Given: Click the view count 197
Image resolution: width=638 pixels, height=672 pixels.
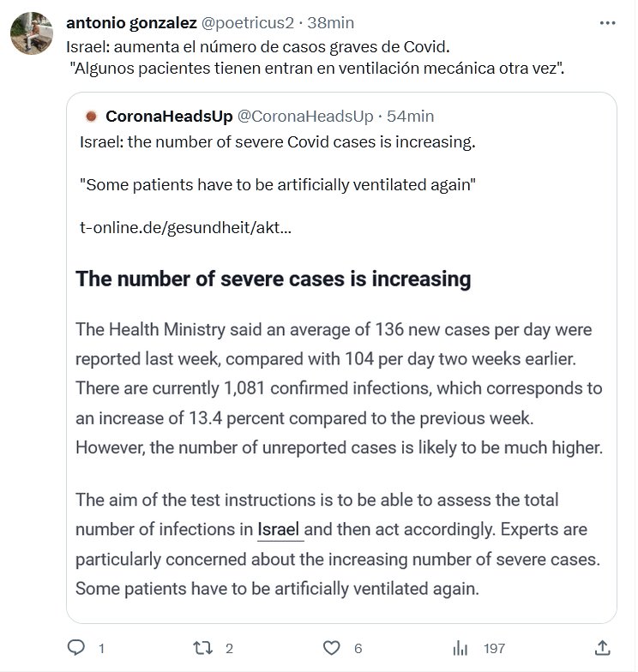Looking at the screenshot, I should [x=495, y=649].
